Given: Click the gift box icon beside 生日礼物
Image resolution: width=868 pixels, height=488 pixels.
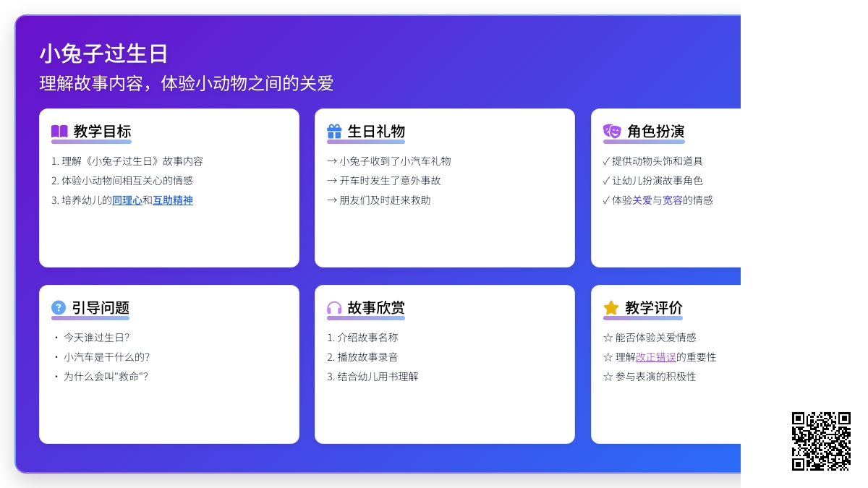Looking at the screenshot, I should [334, 132].
